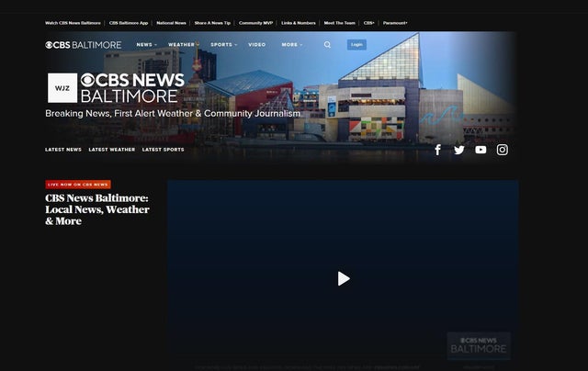Open Meet The Team link
The width and height of the screenshot is (588, 371).
point(339,23)
